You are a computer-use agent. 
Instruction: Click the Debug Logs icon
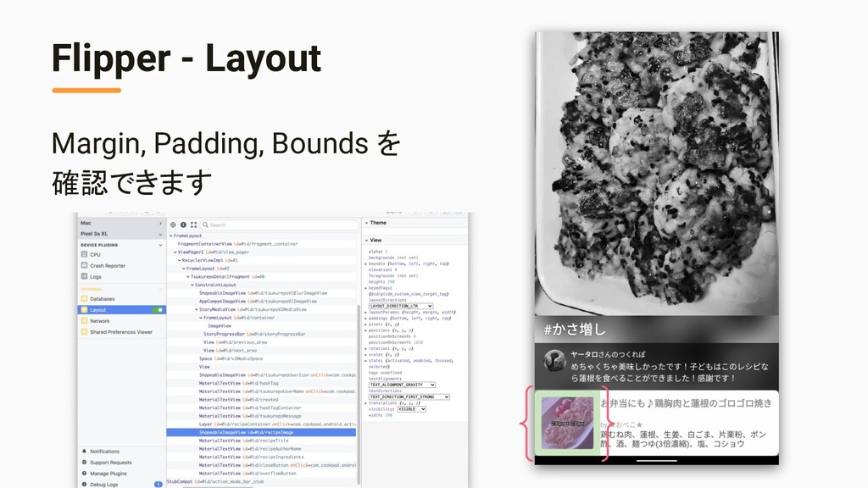[84, 484]
